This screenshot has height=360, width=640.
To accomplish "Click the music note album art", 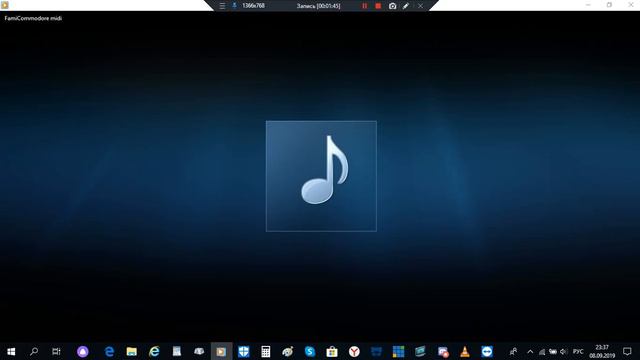I will (x=321, y=176).
